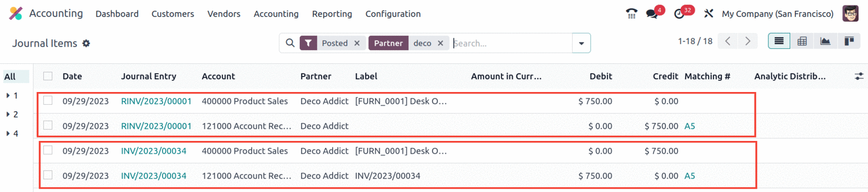Open search options dropdown arrow
This screenshot has height=192, width=868.
point(581,43)
